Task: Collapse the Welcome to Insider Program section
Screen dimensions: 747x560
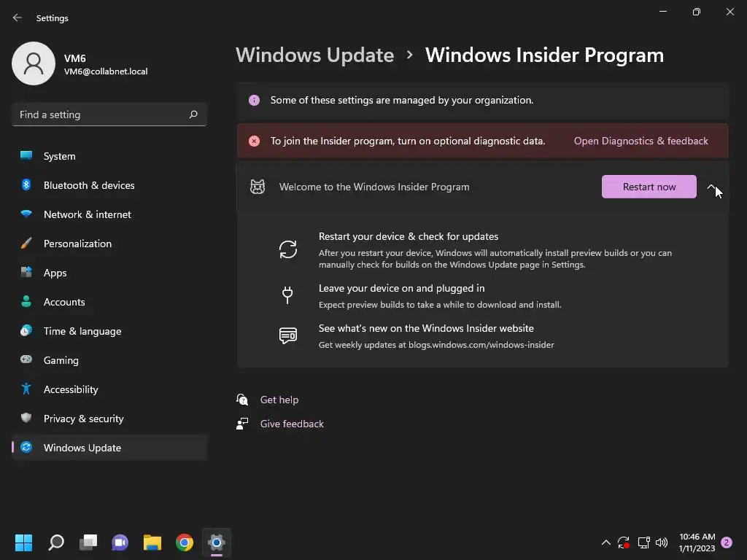Action: (711, 187)
